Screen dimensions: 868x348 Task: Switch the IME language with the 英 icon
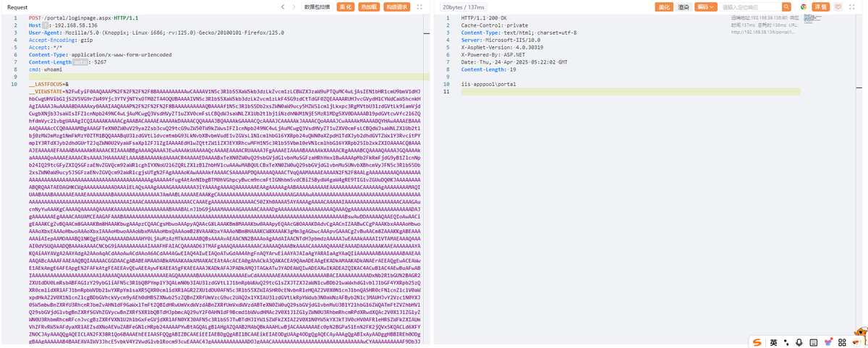pyautogui.click(x=773, y=342)
